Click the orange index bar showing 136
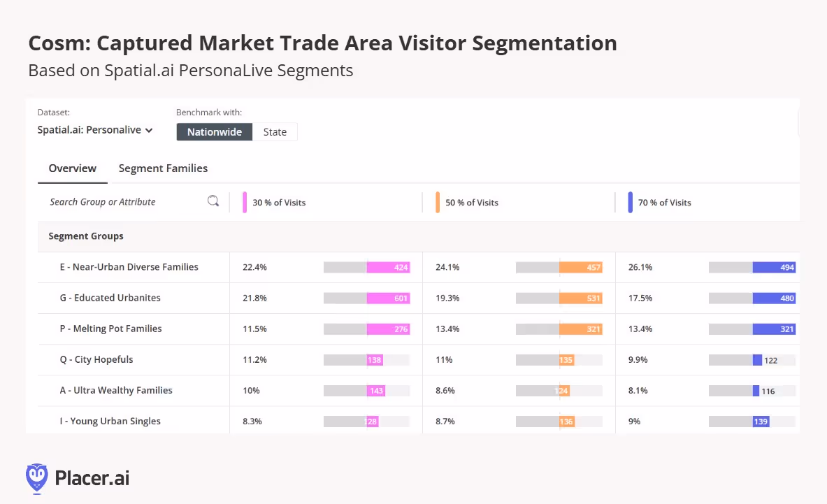 [567, 422]
